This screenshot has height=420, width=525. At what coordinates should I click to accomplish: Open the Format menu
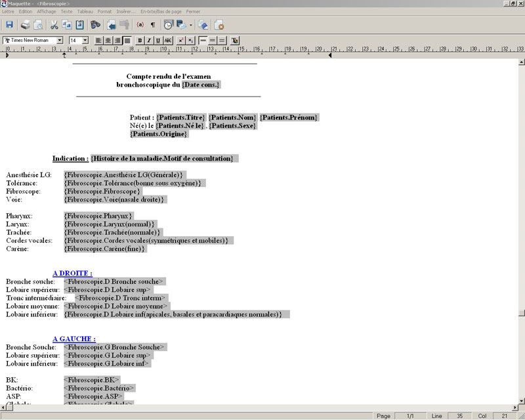pyautogui.click(x=104, y=11)
